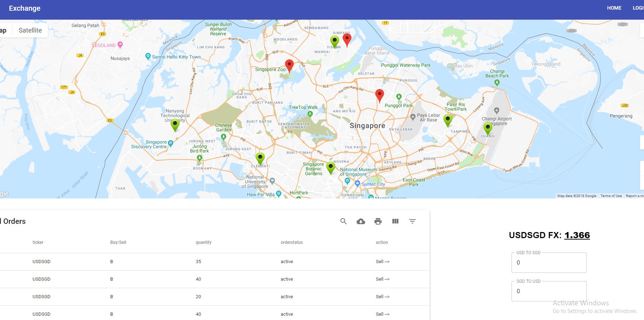Open the HOME menu item
The image size is (644, 320).
(614, 8)
